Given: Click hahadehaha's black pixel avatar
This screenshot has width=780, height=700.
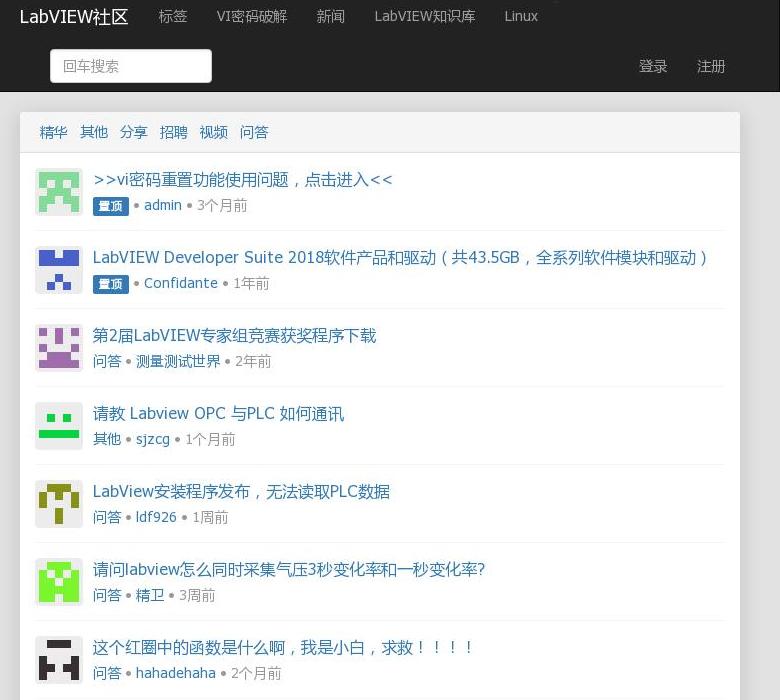Looking at the screenshot, I should [59, 660].
